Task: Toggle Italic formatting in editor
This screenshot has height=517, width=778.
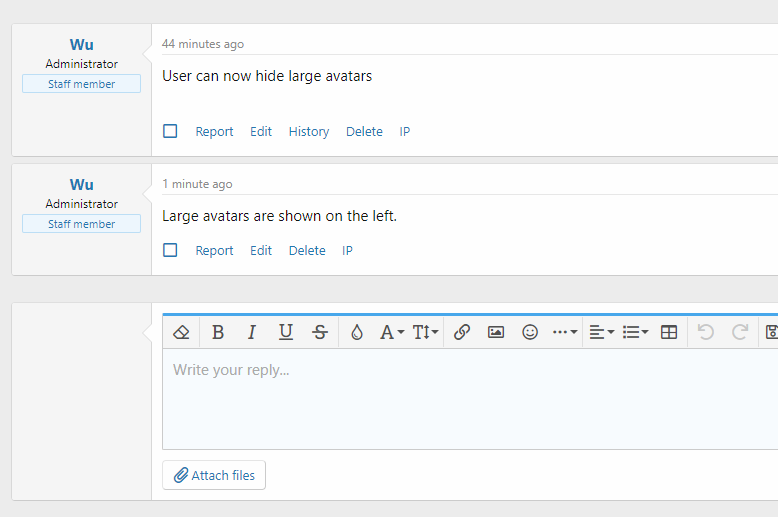Action: click(x=252, y=332)
